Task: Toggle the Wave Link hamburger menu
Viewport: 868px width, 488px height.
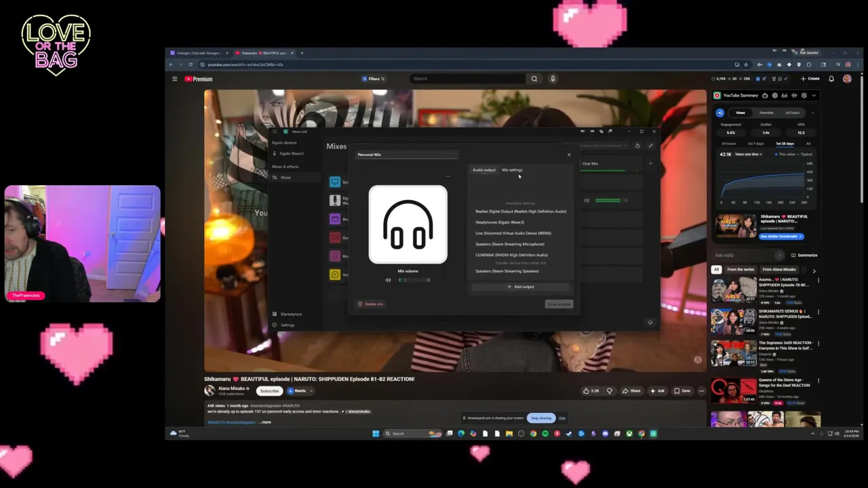Action: pyautogui.click(x=275, y=131)
